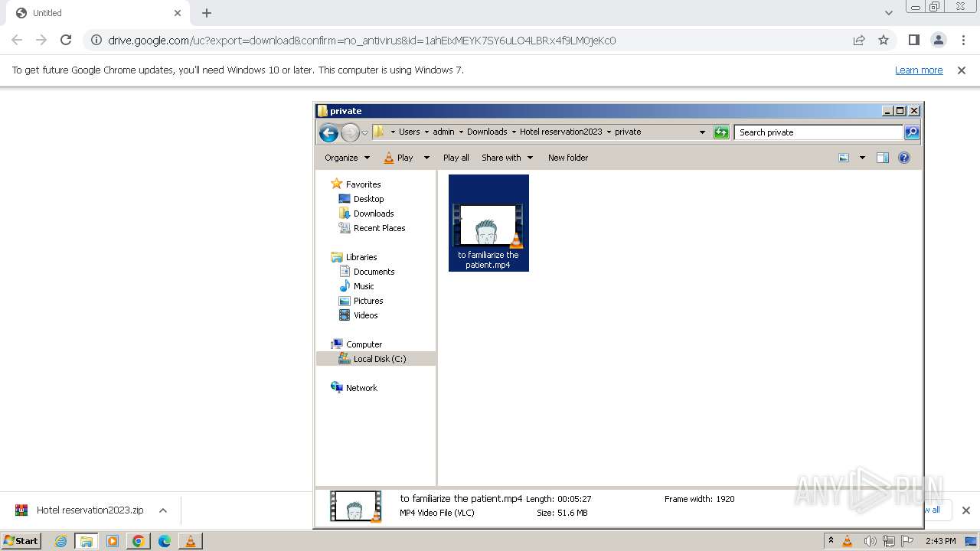Refresh the private folder view
This screenshot has height=551, width=980.
(721, 132)
